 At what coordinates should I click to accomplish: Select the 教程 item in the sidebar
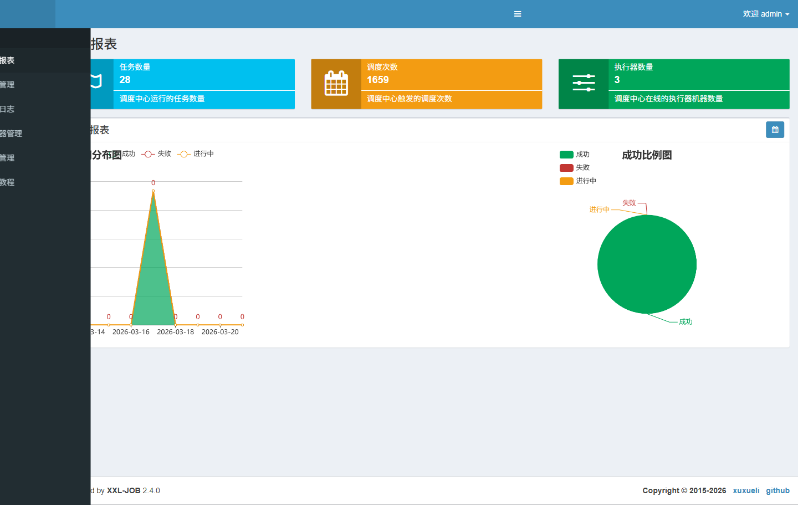8,182
